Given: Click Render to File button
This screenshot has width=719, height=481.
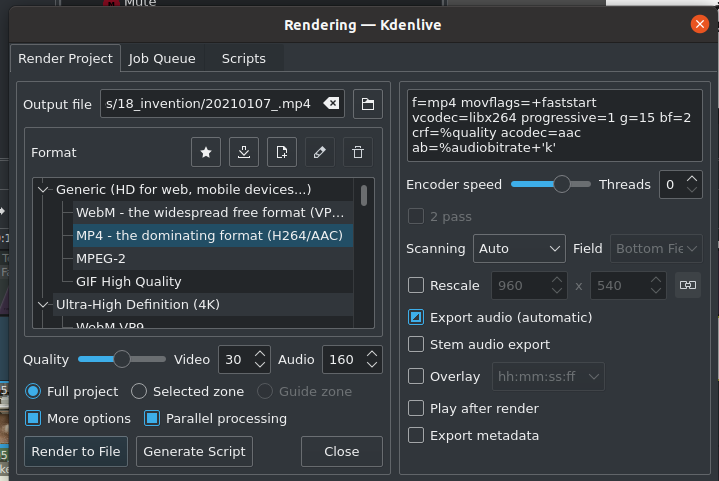Looking at the screenshot, I should [x=76, y=451].
